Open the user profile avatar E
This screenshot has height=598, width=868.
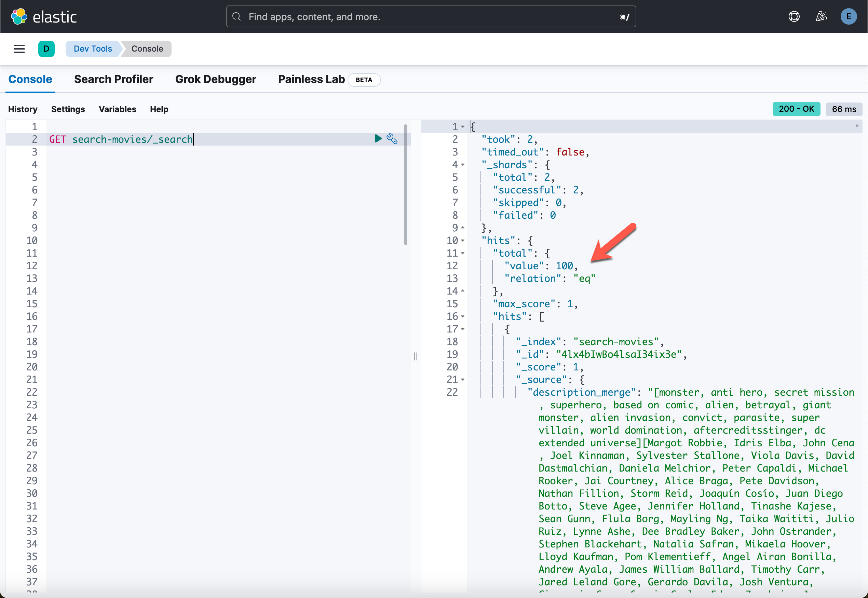coord(849,16)
